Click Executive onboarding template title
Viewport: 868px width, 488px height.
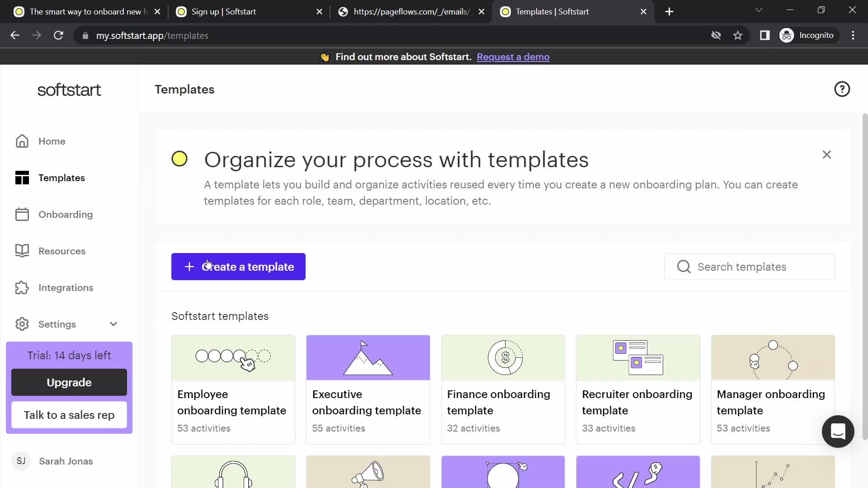coord(367,402)
